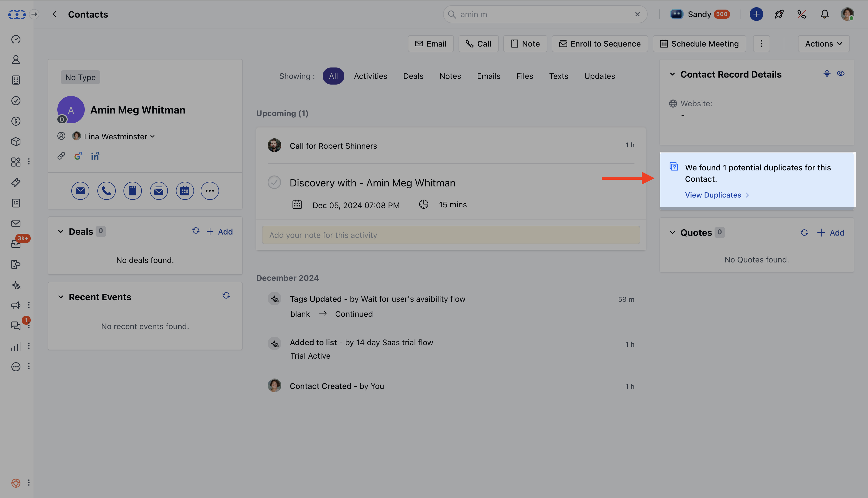Click the round calendar meeting icon

184,191
